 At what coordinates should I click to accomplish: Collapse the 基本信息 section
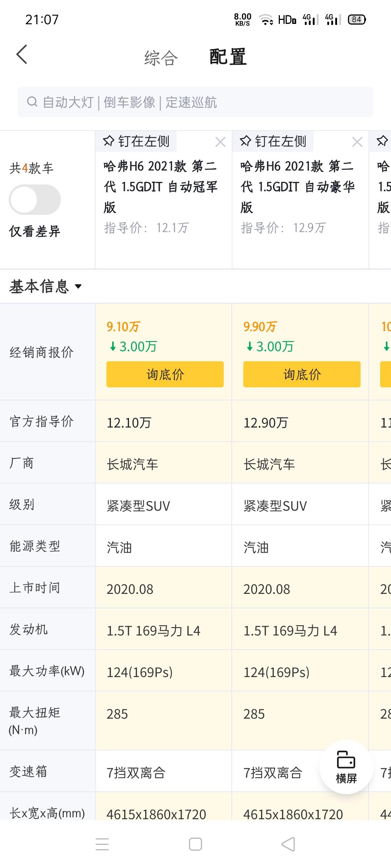[46, 286]
